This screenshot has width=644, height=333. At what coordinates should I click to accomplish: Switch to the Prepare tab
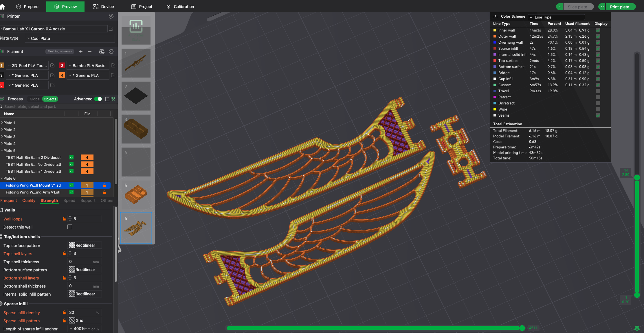tap(27, 6)
